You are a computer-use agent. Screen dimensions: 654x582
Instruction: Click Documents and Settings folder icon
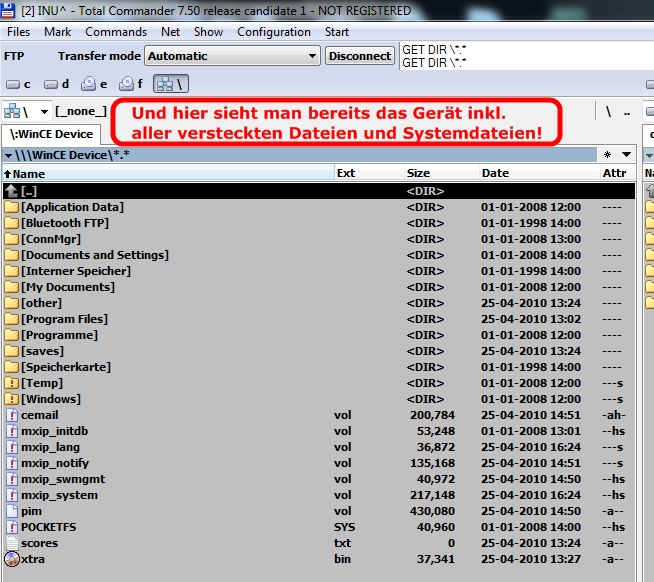(12, 255)
